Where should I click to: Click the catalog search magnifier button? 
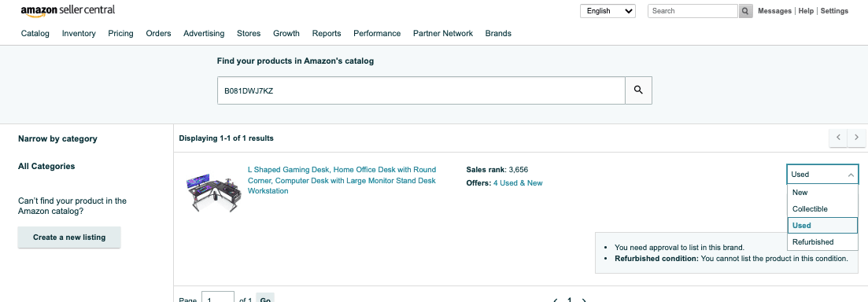point(638,90)
